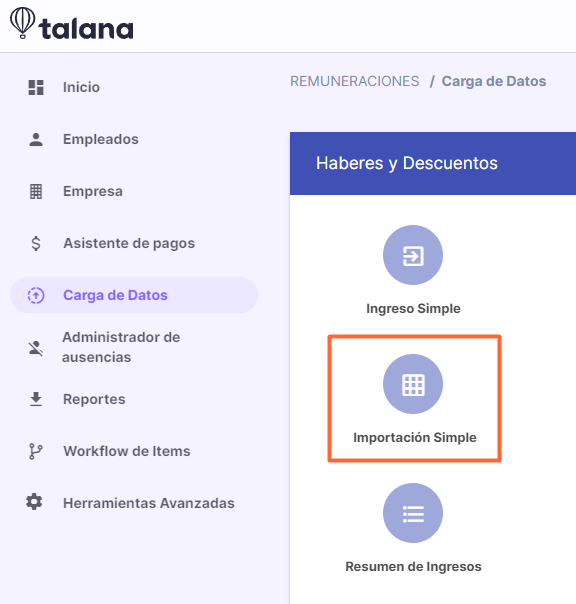Select Workflow de Items menu entry
576x604 pixels.
pyautogui.click(x=127, y=451)
